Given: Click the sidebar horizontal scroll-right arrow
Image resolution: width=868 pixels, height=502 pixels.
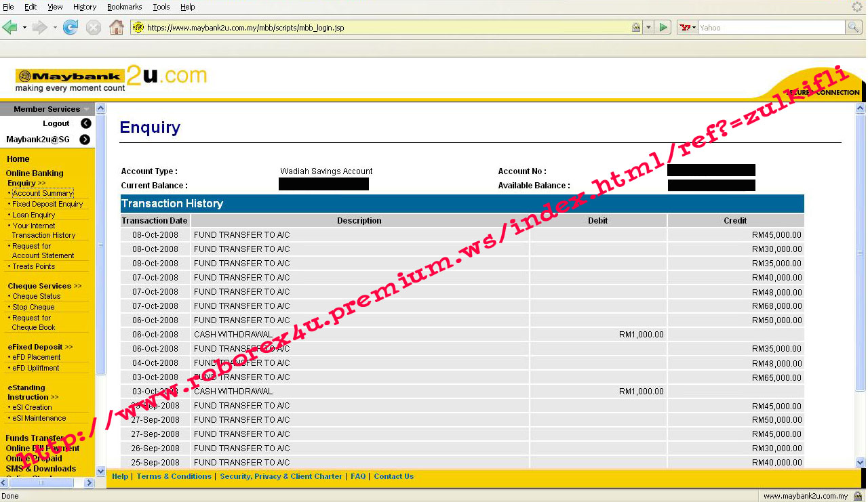Looking at the screenshot, I should pyautogui.click(x=89, y=483).
